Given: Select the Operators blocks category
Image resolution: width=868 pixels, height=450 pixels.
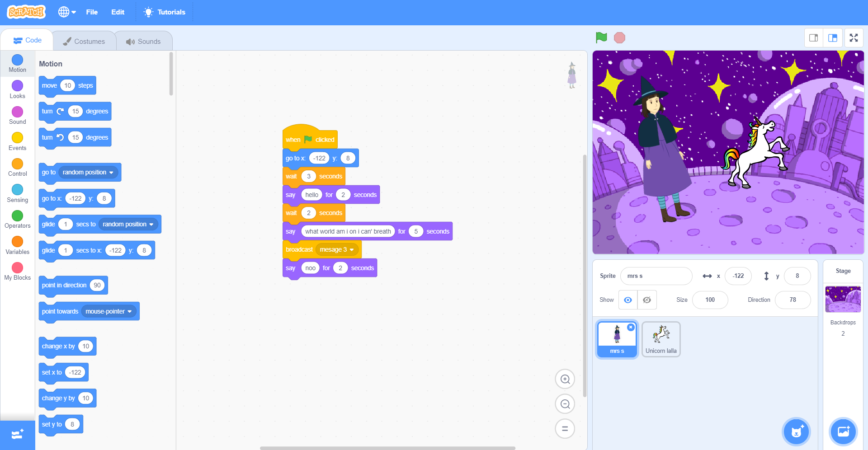Looking at the screenshot, I should 17,219.
